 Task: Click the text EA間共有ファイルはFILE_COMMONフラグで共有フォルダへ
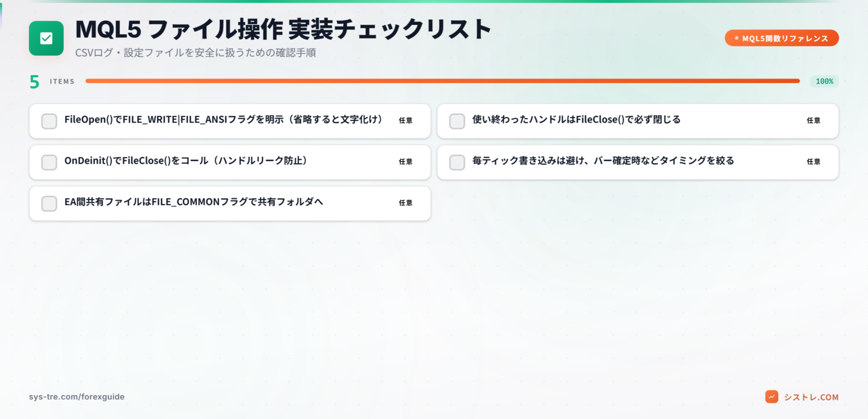point(194,202)
